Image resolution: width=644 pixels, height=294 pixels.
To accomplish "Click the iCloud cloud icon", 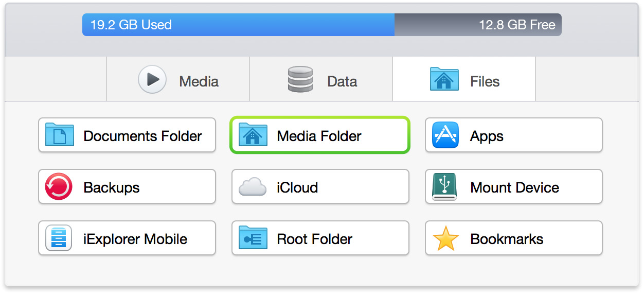I will pos(253,187).
